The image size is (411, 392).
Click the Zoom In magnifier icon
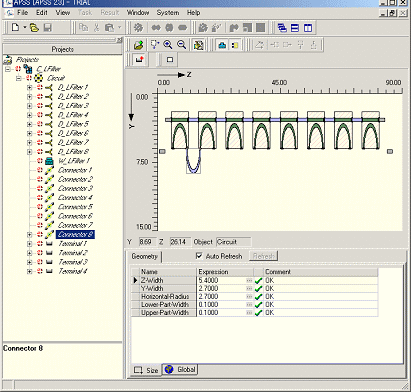click(x=168, y=45)
